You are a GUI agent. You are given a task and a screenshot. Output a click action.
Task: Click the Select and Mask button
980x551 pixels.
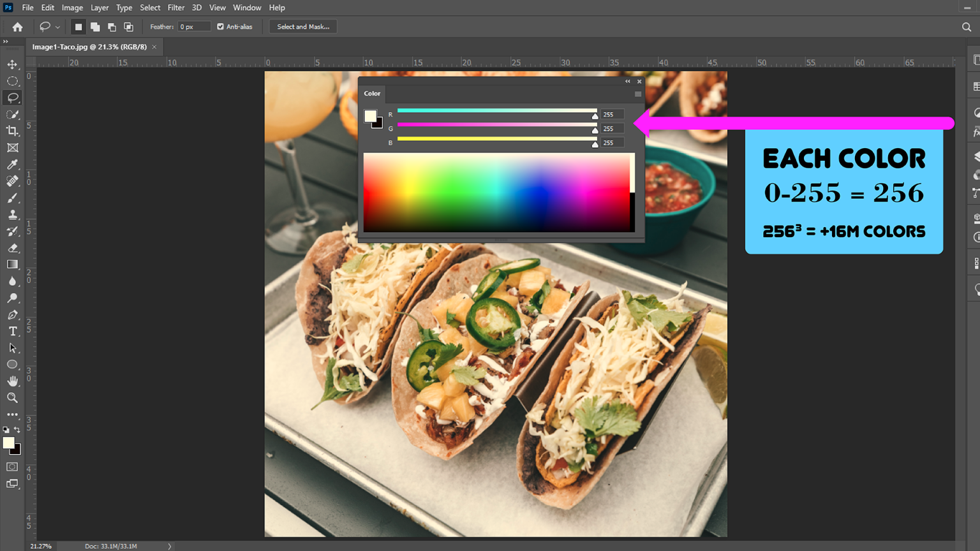pos(303,27)
